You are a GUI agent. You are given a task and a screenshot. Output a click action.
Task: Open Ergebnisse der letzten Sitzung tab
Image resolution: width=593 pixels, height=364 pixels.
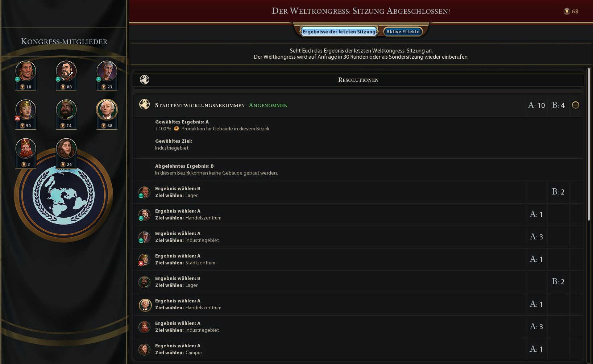(339, 32)
